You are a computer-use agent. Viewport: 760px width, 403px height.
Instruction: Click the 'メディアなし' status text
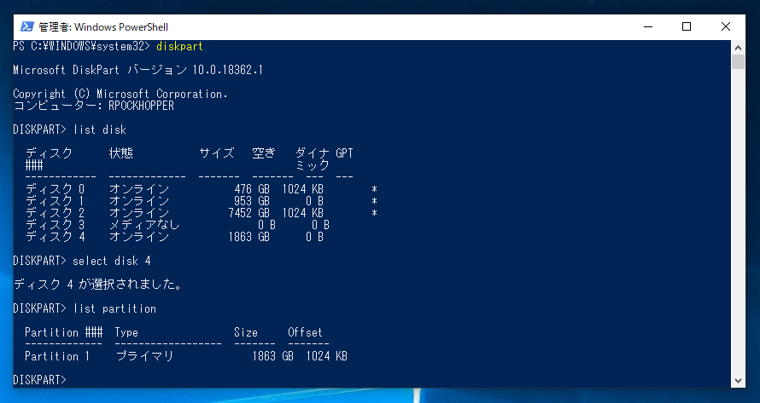click(x=144, y=225)
